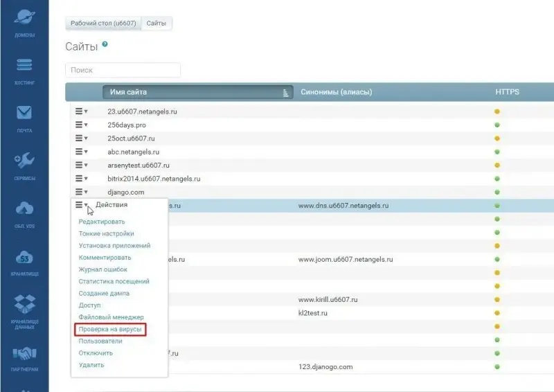
Task: Choose Редактировать in actions menu
Action: tap(101, 222)
